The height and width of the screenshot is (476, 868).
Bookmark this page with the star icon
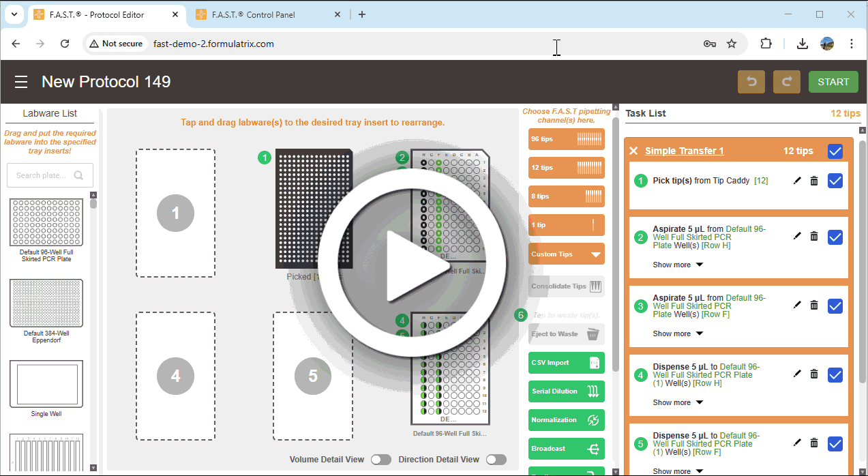(732, 44)
